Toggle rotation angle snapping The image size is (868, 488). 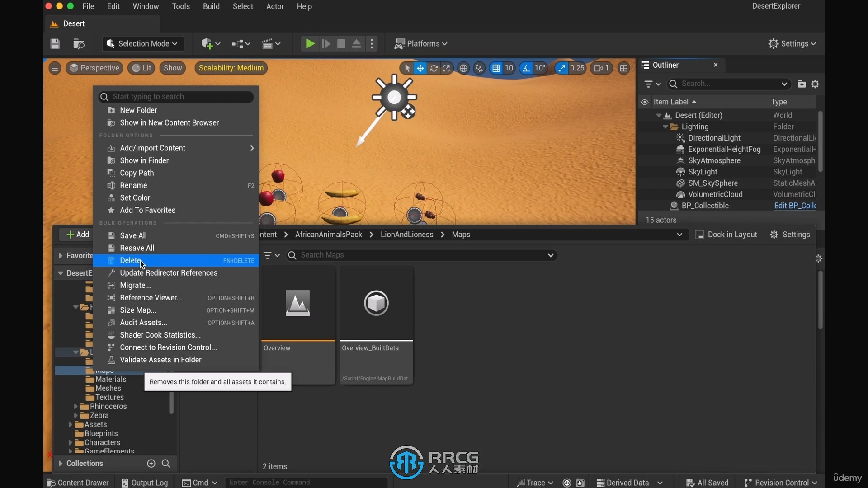click(526, 68)
